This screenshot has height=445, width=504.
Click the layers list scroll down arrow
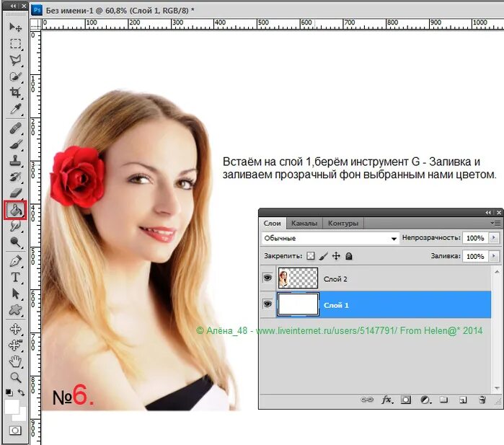pyautogui.click(x=497, y=388)
